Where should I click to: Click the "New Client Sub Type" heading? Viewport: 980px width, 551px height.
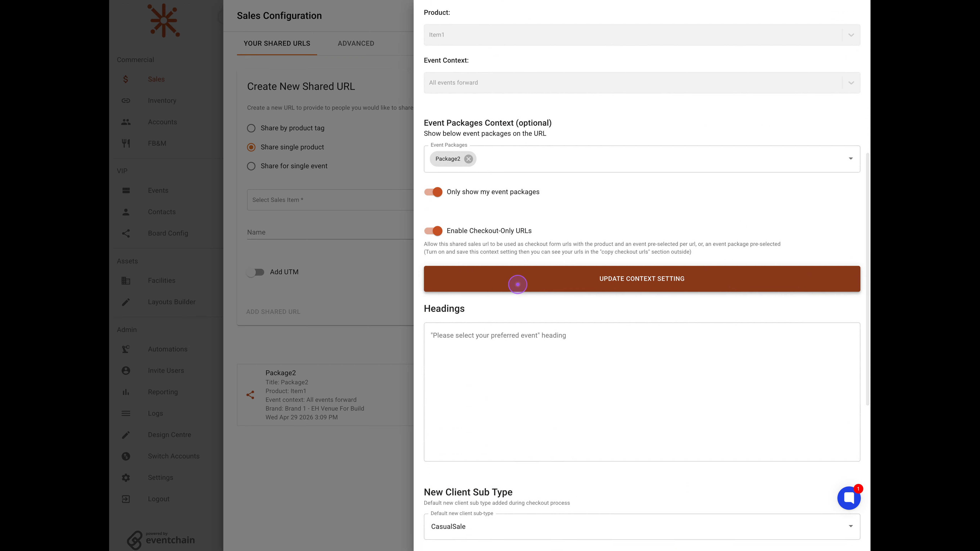[x=468, y=492]
